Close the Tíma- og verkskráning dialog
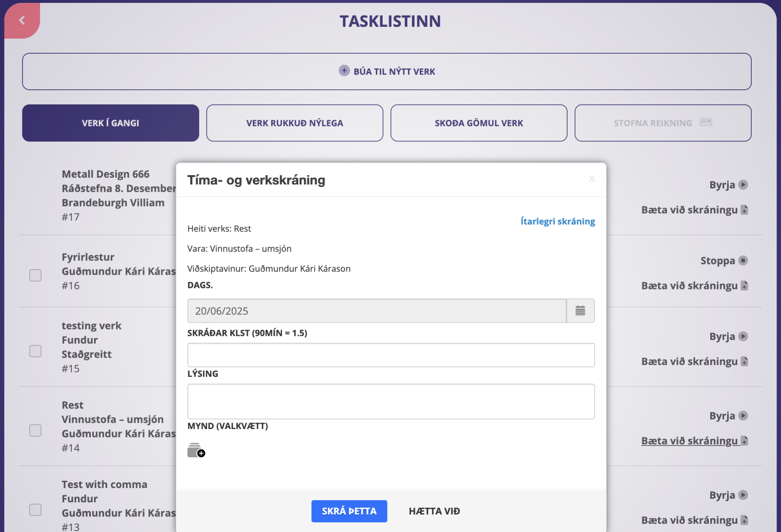781x532 pixels. pos(592,179)
